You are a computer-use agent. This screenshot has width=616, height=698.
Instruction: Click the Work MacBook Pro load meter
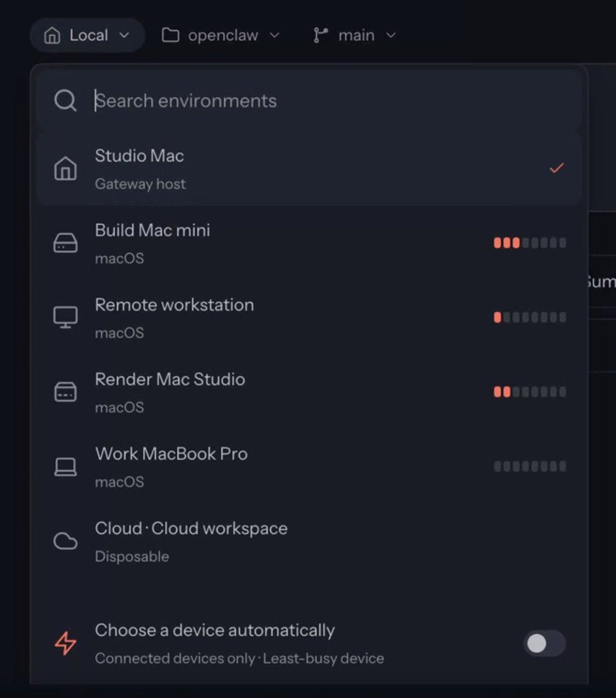tap(530, 466)
